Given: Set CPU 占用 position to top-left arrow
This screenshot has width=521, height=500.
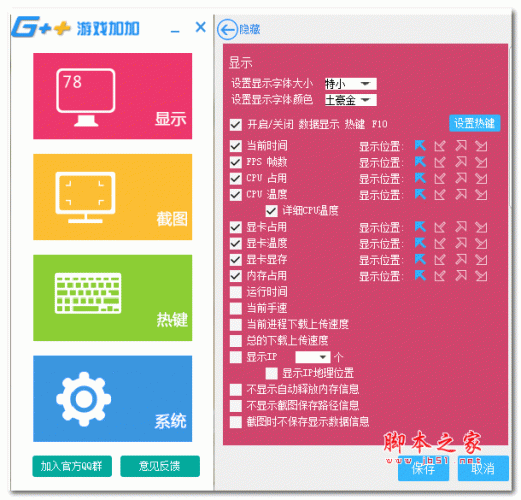Looking at the screenshot, I should coord(420,178).
